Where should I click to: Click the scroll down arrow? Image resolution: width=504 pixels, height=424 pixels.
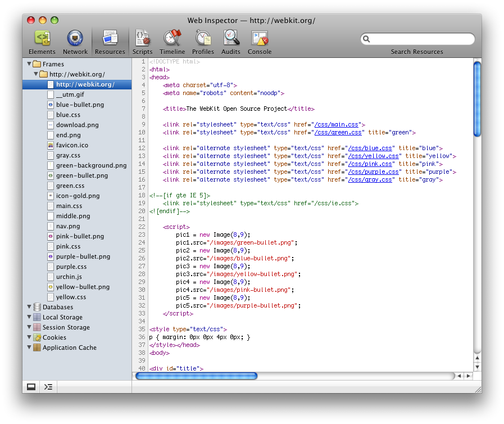point(478,367)
